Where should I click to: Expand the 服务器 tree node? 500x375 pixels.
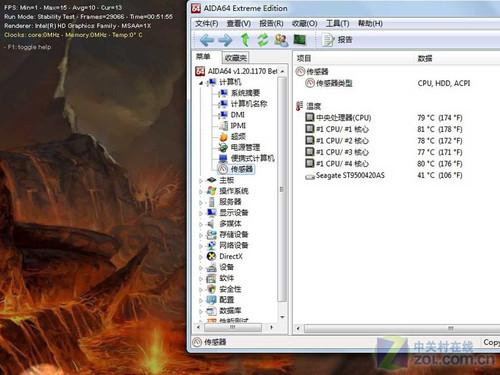(201, 203)
